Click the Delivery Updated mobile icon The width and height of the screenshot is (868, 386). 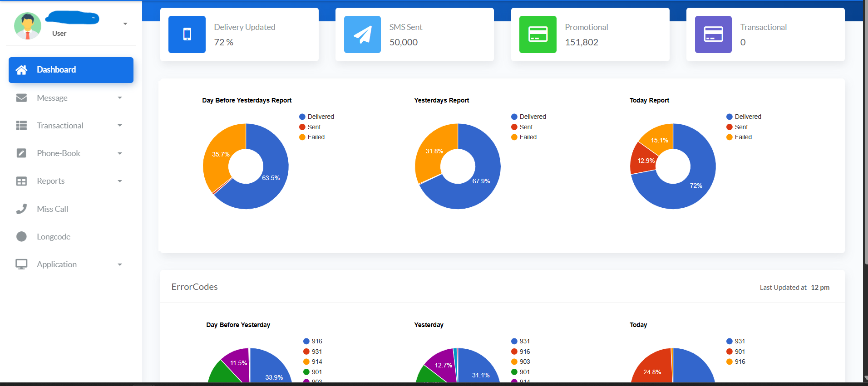[x=187, y=34]
